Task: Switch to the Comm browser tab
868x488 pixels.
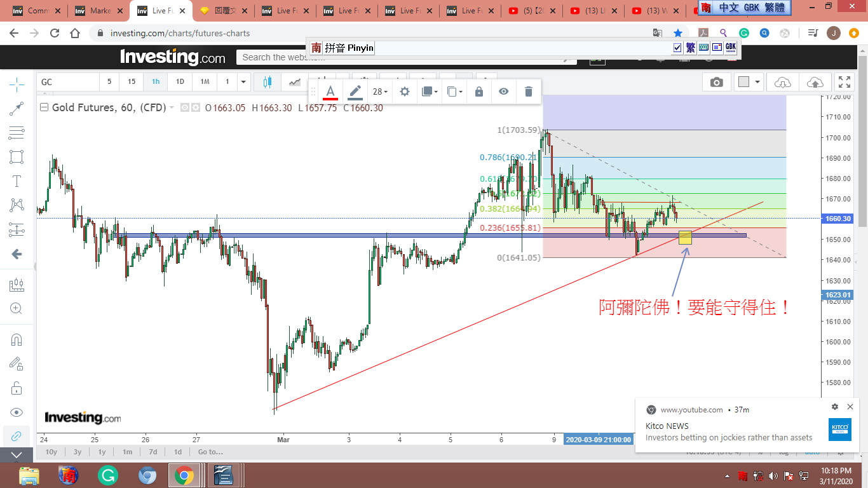Action: tap(37, 11)
